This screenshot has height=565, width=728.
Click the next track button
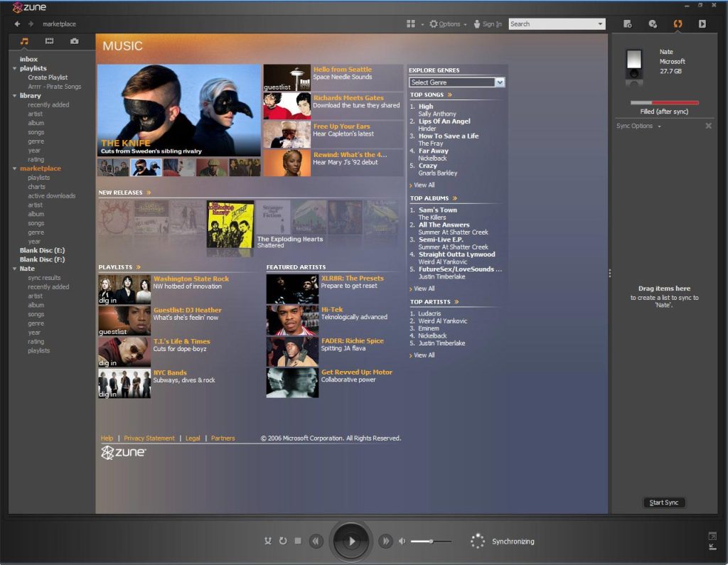pos(385,541)
